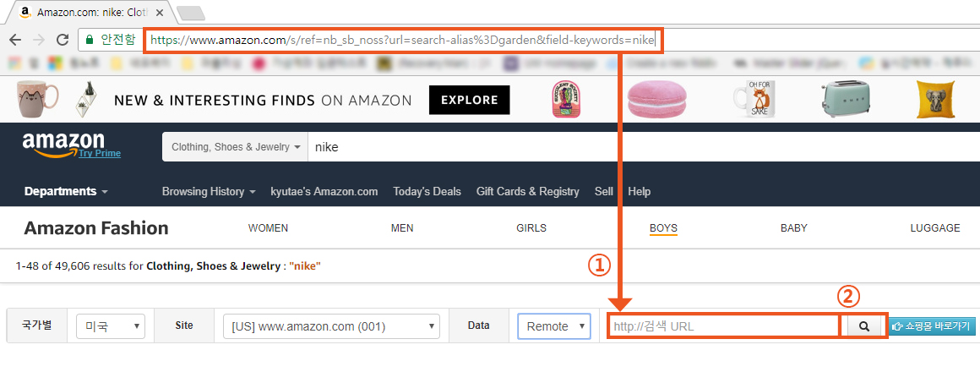The height and width of the screenshot is (372, 980).
Task: Expand the Clothing, Shoes & Jewelry category selector
Action: click(x=236, y=147)
